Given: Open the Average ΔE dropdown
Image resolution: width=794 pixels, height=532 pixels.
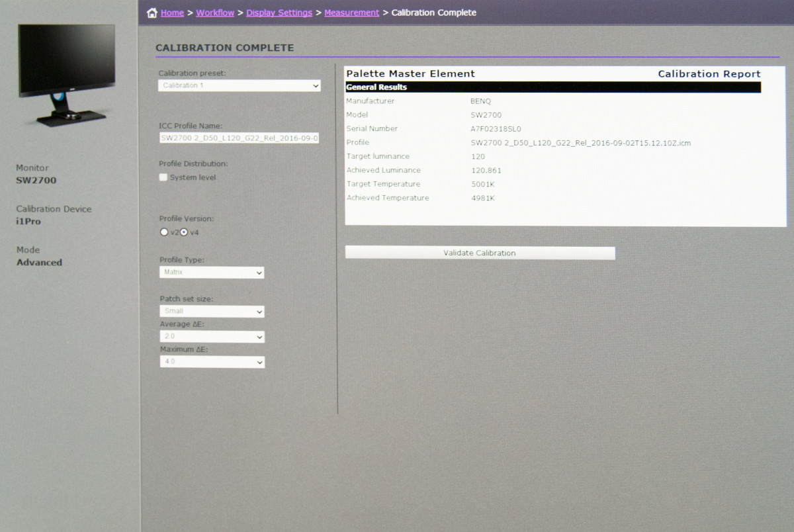Looking at the screenshot, I should [x=212, y=337].
